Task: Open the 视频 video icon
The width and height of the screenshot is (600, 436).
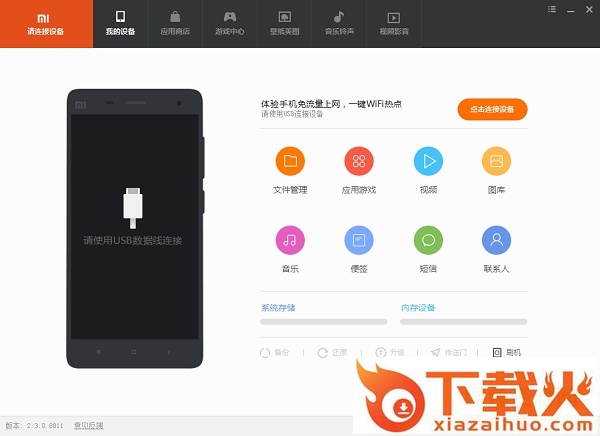Action: coord(428,161)
